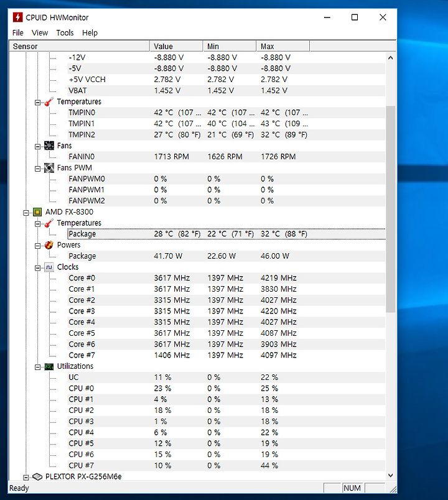Collapse the CPU Temperatures node under AMD FX-8300
The width and height of the screenshot is (448, 500).
click(x=38, y=223)
